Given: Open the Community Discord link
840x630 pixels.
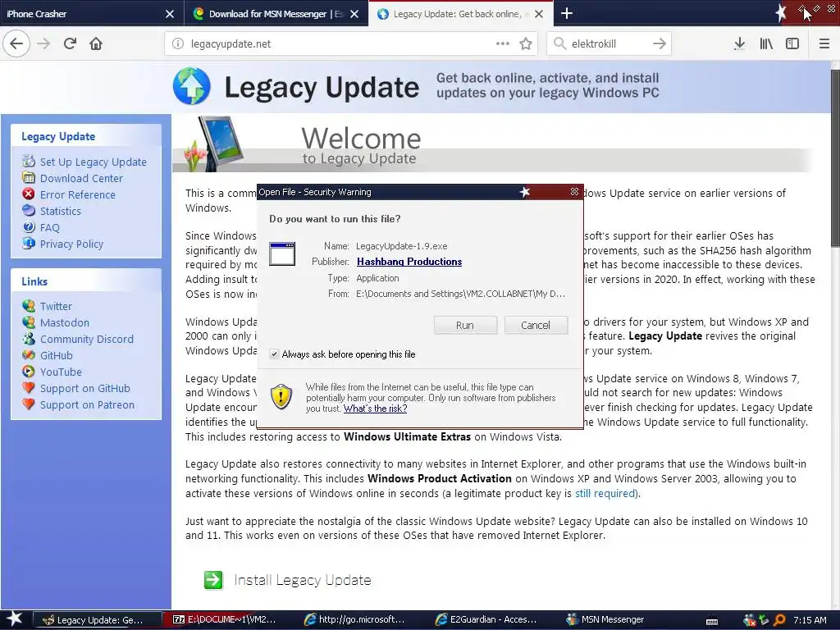Looking at the screenshot, I should coord(87,339).
